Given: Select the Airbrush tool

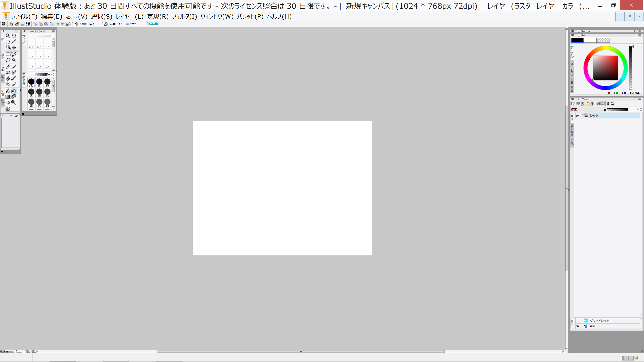Looking at the screenshot, I should (x=8, y=73).
